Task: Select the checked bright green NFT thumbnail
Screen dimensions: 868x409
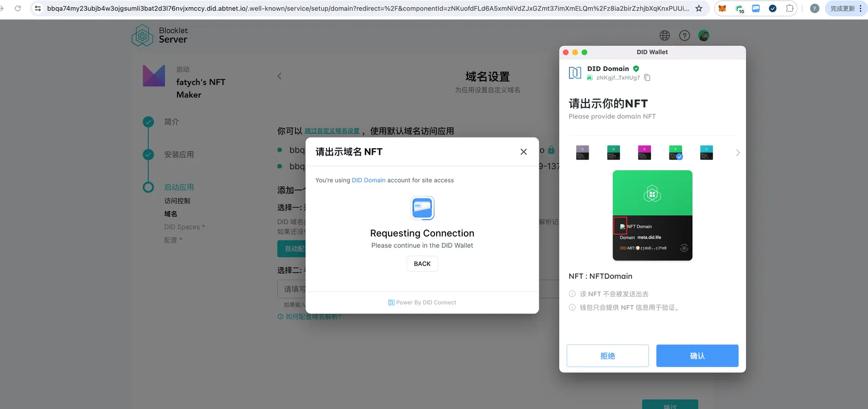Action: 675,152
